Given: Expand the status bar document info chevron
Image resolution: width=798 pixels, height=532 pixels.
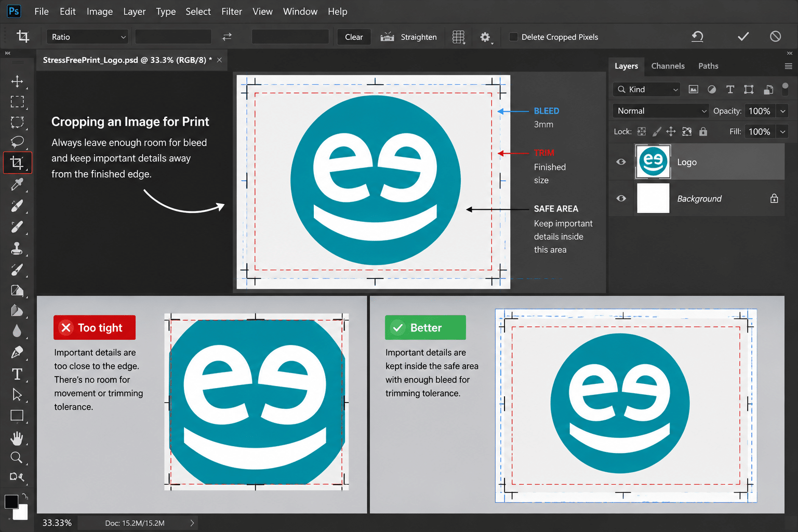Looking at the screenshot, I should pyautogui.click(x=192, y=523).
